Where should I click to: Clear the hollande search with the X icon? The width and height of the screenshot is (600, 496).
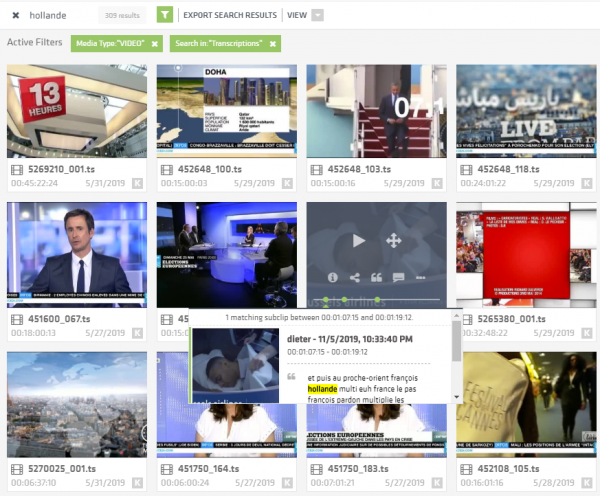tap(16, 15)
